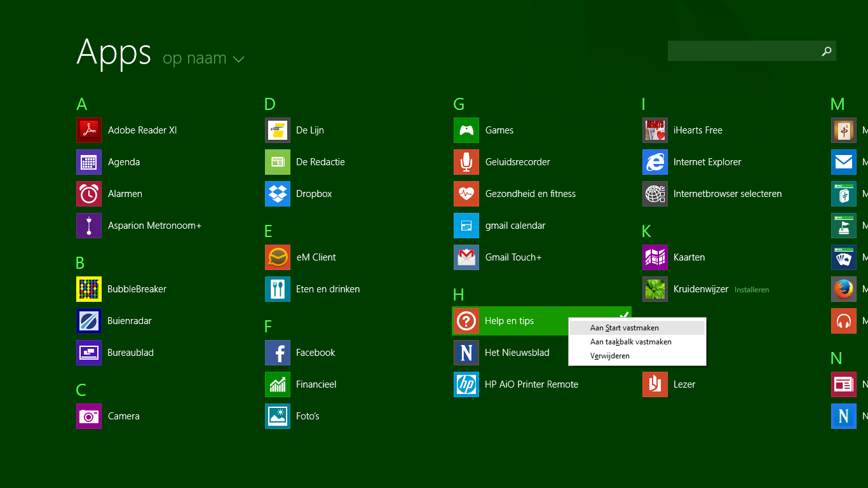Start the Camera app icon

(x=89, y=416)
